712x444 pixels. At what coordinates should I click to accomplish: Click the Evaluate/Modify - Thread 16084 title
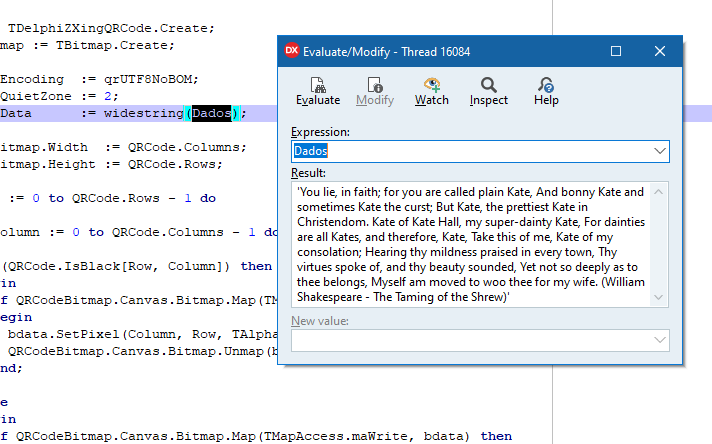[386, 52]
